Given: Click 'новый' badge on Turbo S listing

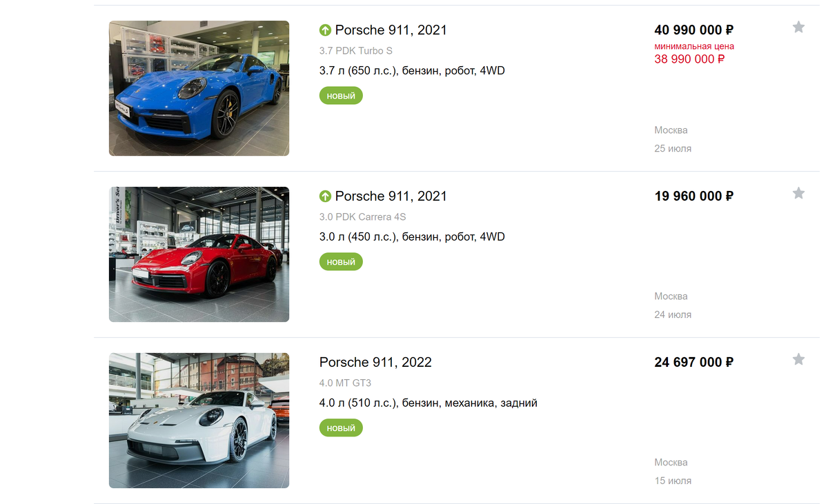Looking at the screenshot, I should (341, 96).
